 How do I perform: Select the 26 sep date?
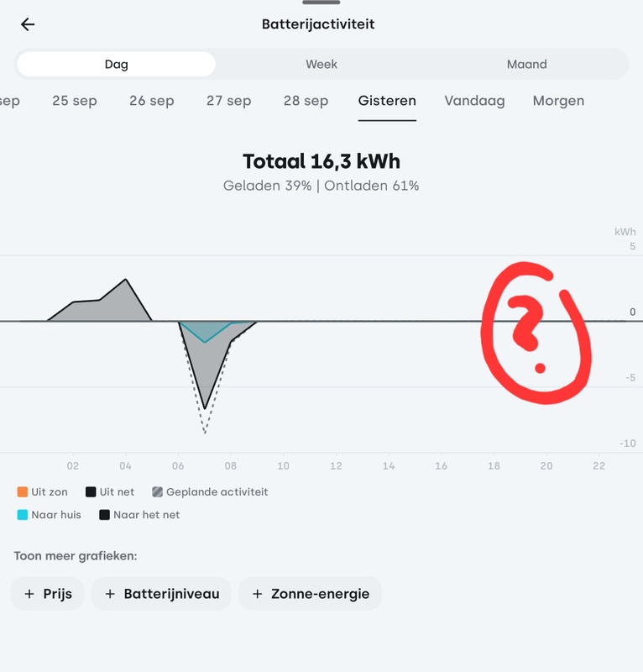[152, 101]
